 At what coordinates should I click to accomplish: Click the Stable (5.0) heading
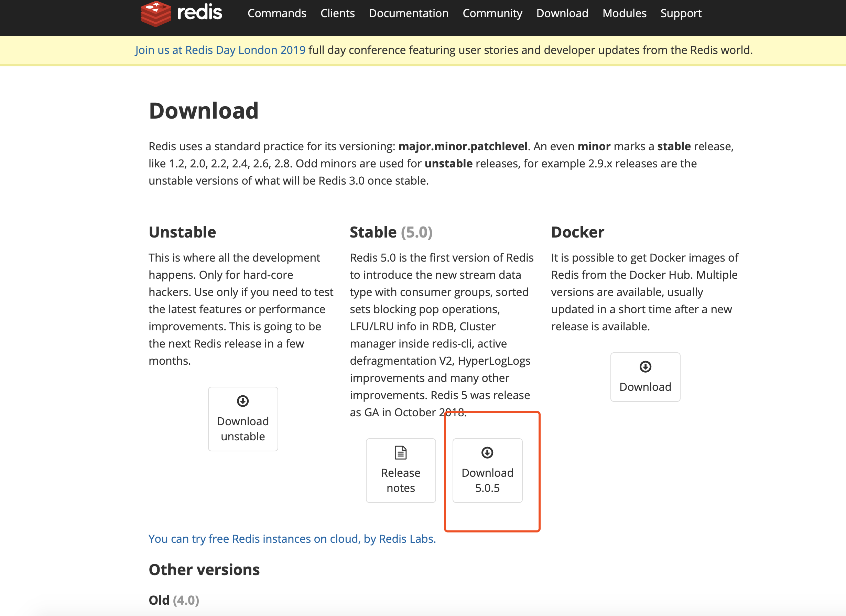pyautogui.click(x=391, y=232)
